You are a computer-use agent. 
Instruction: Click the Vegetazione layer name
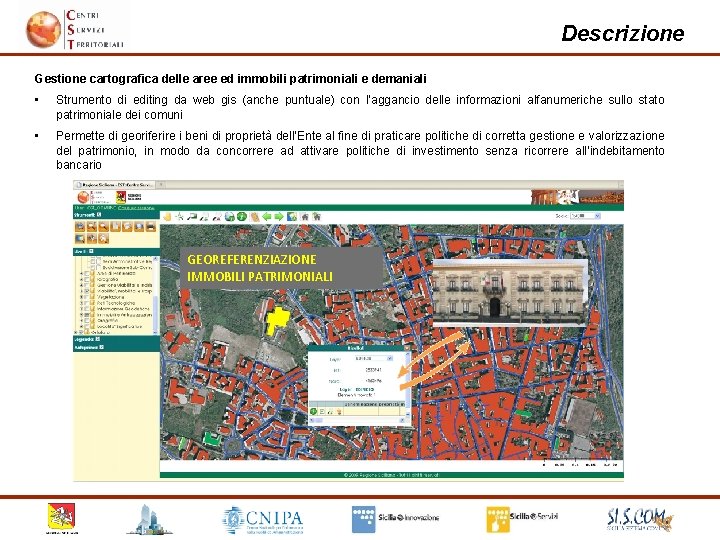tap(111, 297)
